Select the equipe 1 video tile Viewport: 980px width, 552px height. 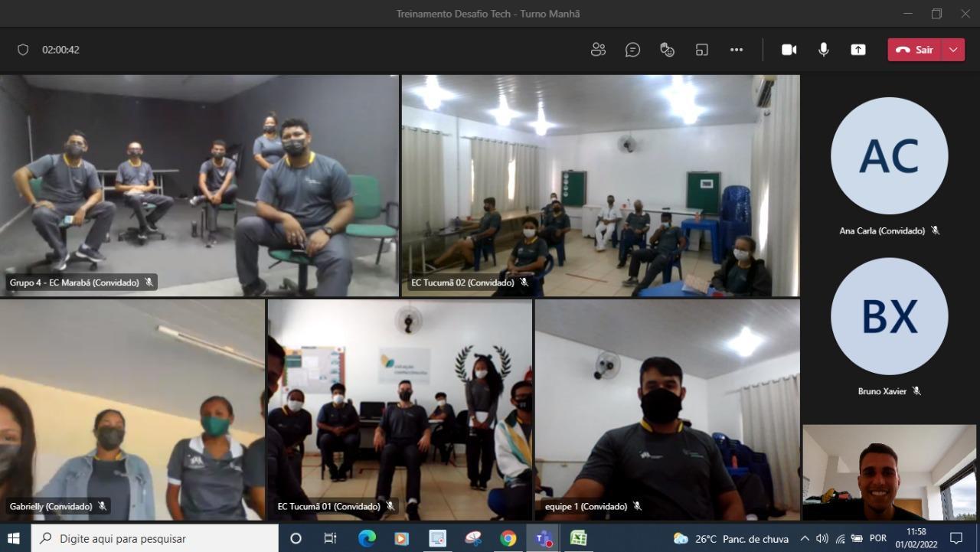click(x=668, y=410)
